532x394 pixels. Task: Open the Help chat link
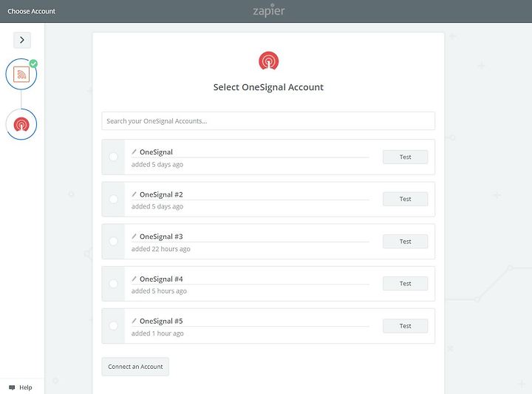click(x=21, y=387)
